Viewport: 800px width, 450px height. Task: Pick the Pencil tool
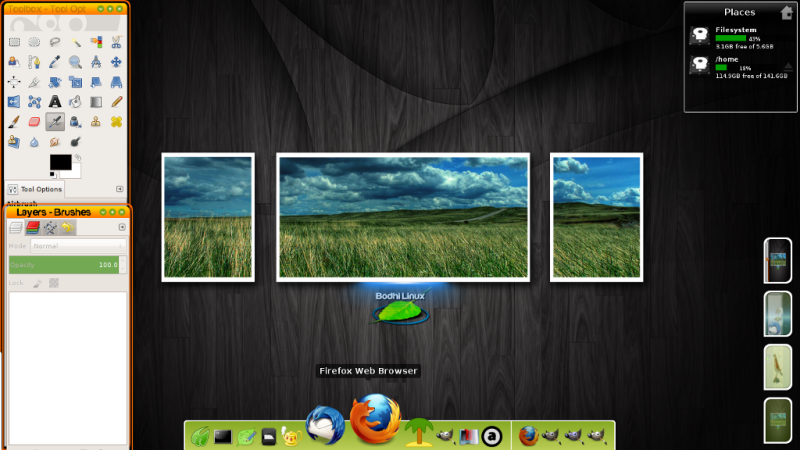coord(116,102)
